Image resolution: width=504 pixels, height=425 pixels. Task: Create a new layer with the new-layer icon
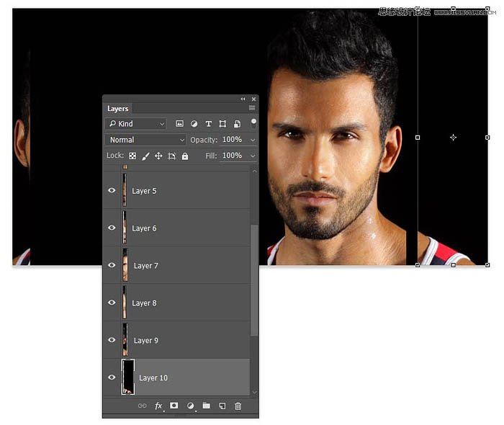(x=222, y=406)
